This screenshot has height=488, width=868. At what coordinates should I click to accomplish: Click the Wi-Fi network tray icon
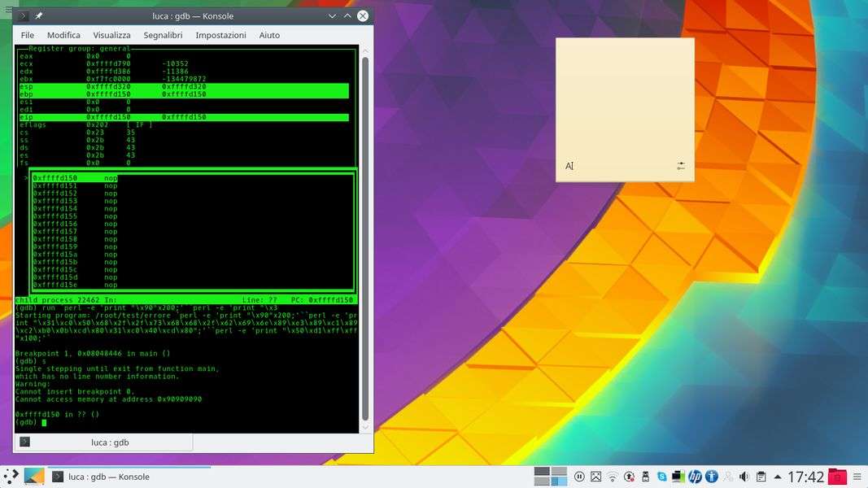tap(613, 477)
